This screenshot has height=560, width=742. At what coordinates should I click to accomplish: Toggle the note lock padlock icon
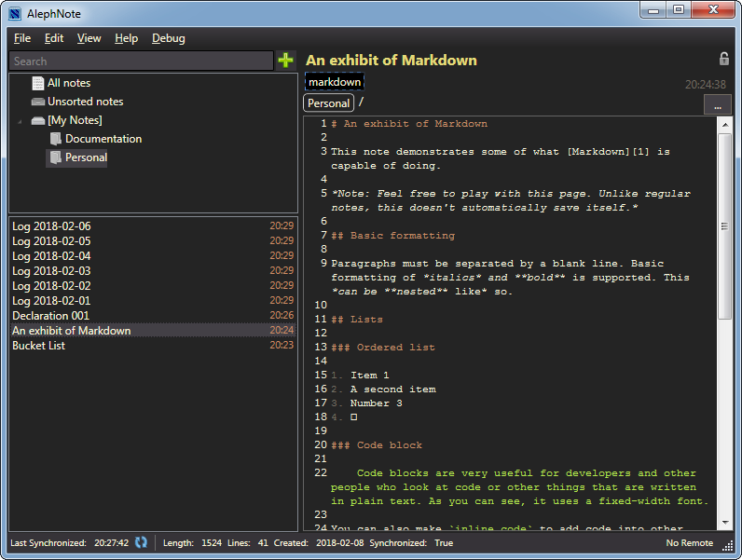[x=723, y=60]
